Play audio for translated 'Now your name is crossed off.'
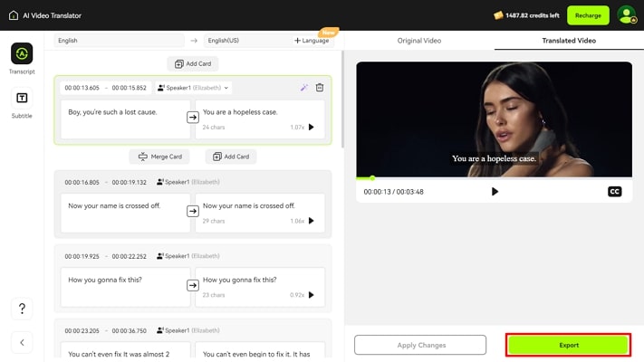The image size is (644, 362). coord(312,221)
